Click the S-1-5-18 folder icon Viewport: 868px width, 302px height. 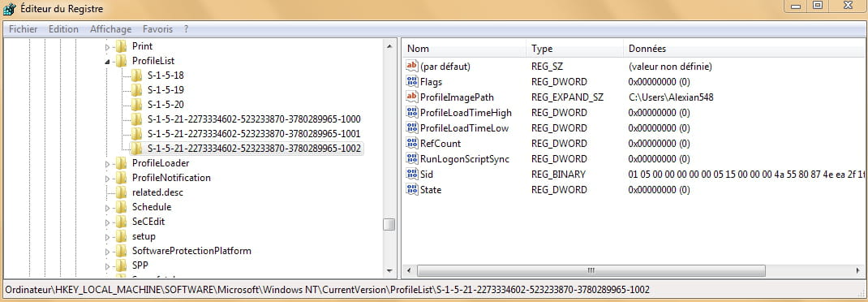tap(137, 75)
